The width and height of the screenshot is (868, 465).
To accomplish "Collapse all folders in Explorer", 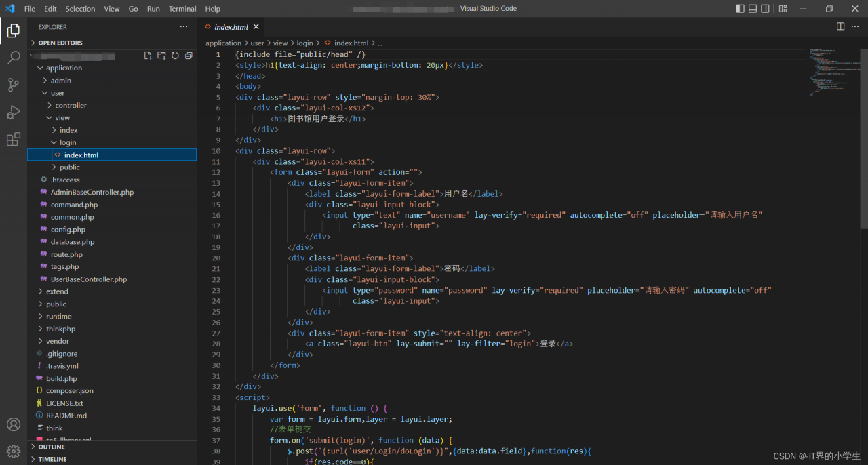I will pyautogui.click(x=189, y=56).
